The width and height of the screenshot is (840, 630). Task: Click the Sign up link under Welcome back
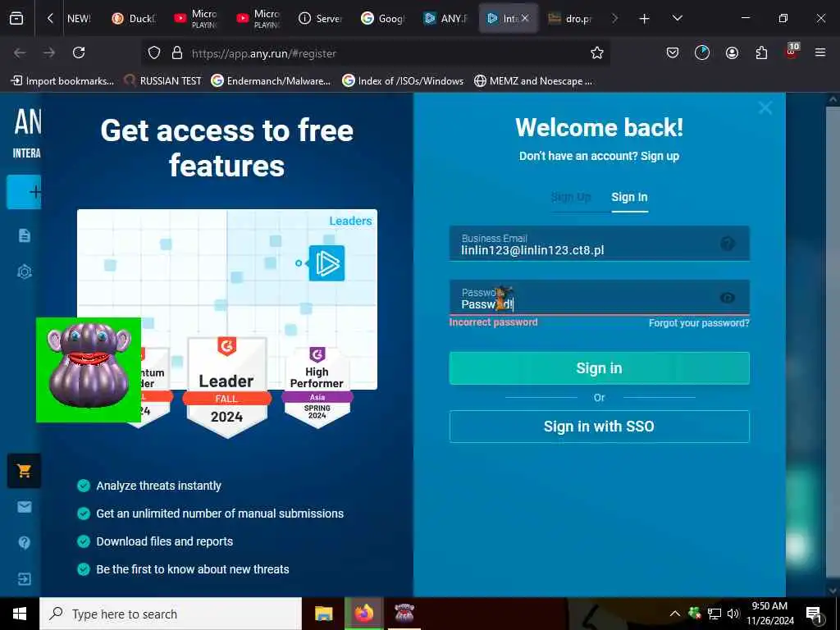[660, 156]
